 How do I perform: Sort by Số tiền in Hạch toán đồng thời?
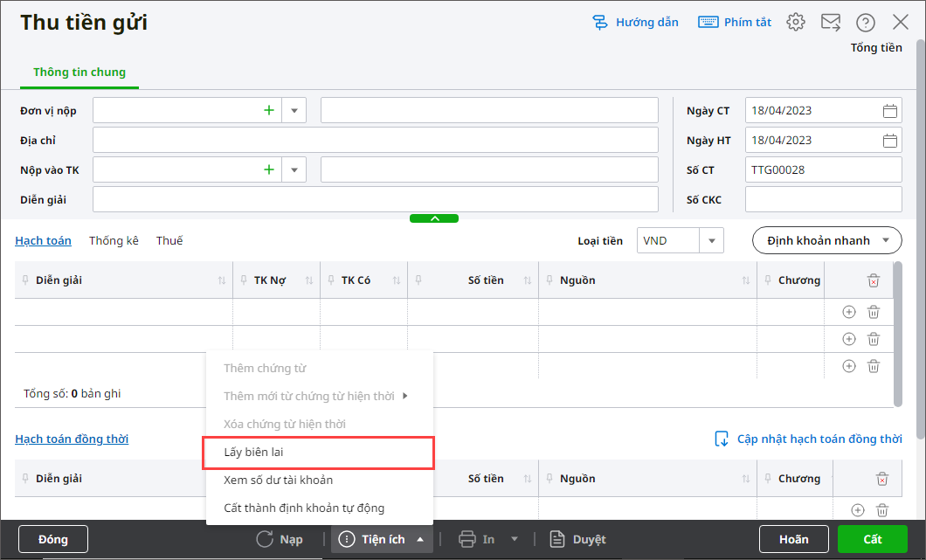click(x=528, y=479)
